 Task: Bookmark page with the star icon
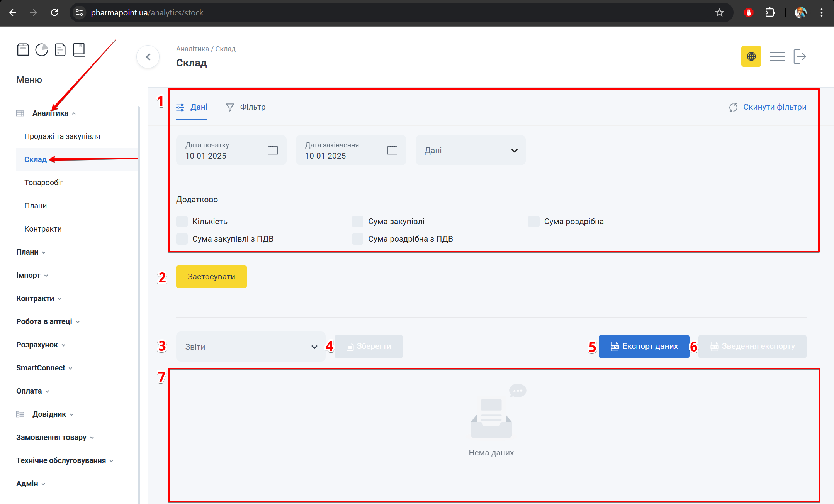[x=719, y=13]
